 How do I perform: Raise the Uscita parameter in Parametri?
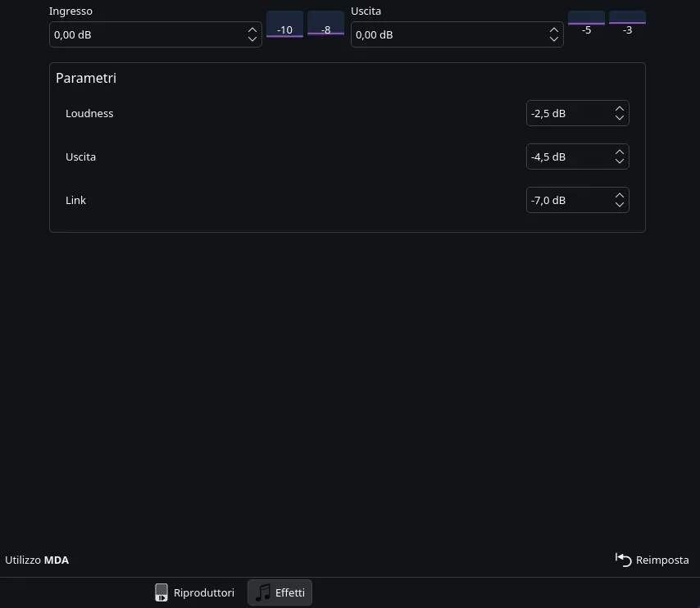(x=620, y=152)
